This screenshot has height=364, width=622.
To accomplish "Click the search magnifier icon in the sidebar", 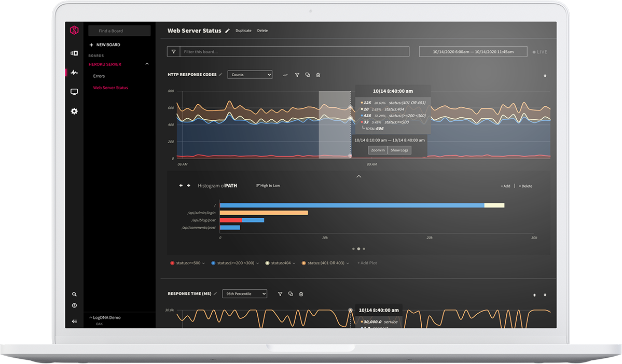I will [74, 293].
